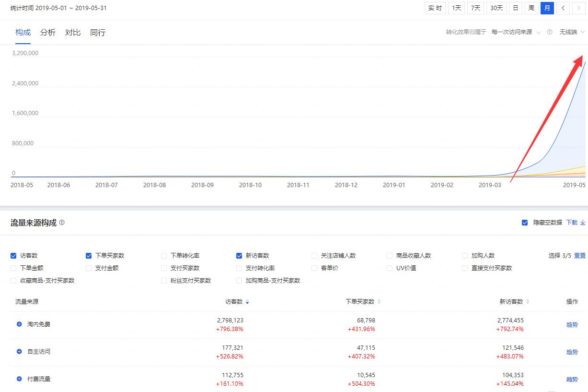Switch to the 同行 tab
This screenshot has width=588, height=392.
[x=98, y=33]
